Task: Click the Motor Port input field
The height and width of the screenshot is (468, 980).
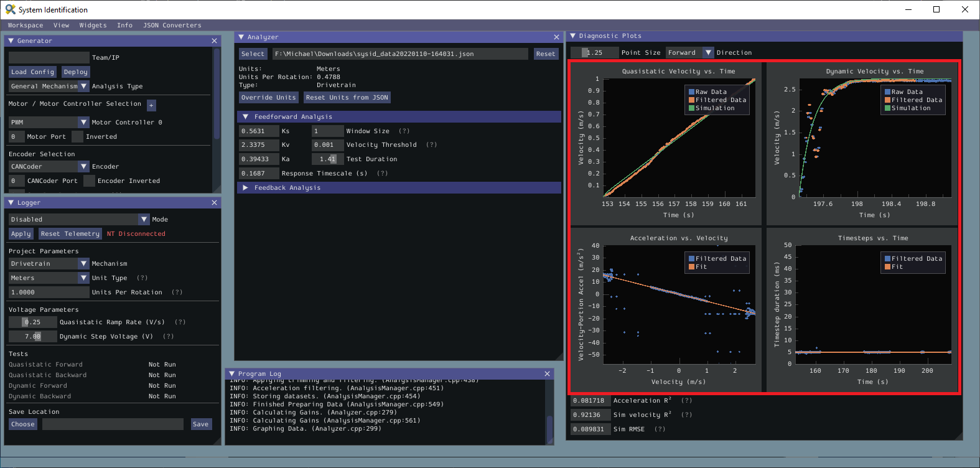Action: pyautogui.click(x=17, y=137)
